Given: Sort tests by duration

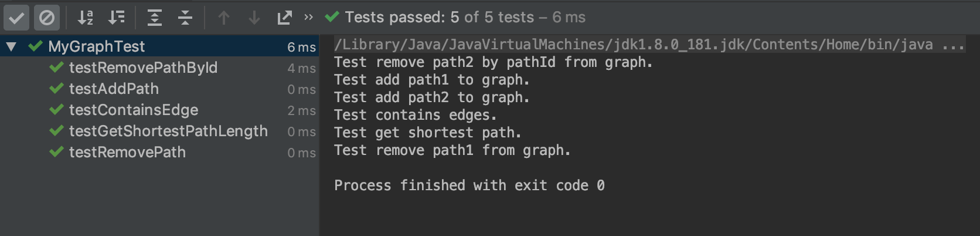Looking at the screenshot, I should tap(117, 18).
